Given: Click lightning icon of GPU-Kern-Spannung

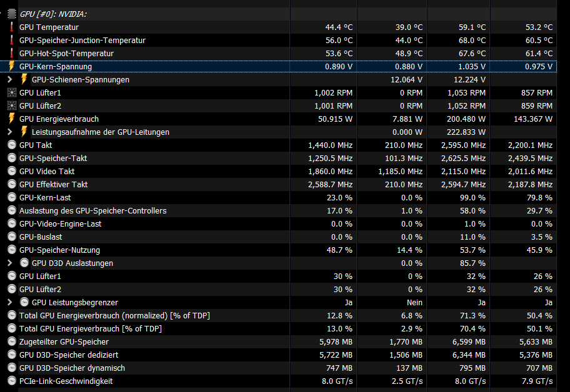Looking at the screenshot, I should coord(12,66).
